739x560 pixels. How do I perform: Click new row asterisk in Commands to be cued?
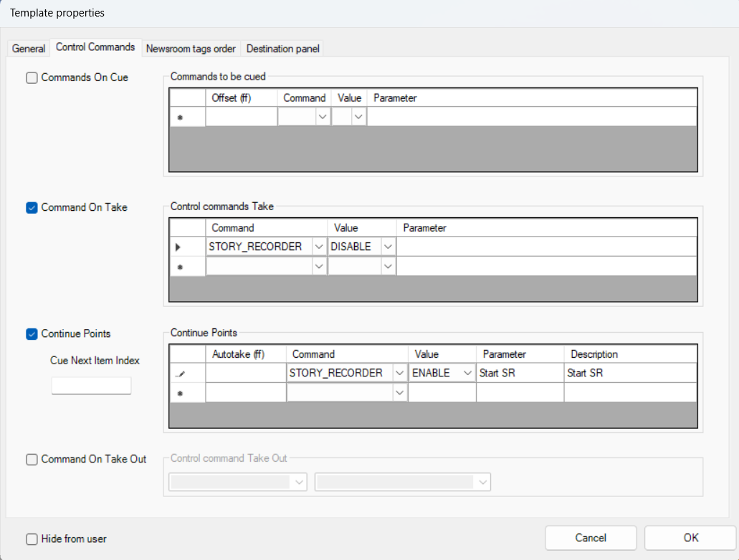(180, 117)
